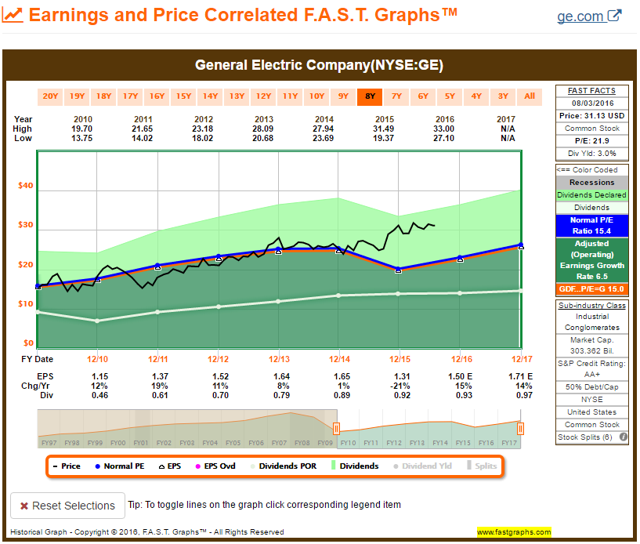Toggle the EPS legend item
The height and width of the screenshot is (544, 640).
[170, 466]
